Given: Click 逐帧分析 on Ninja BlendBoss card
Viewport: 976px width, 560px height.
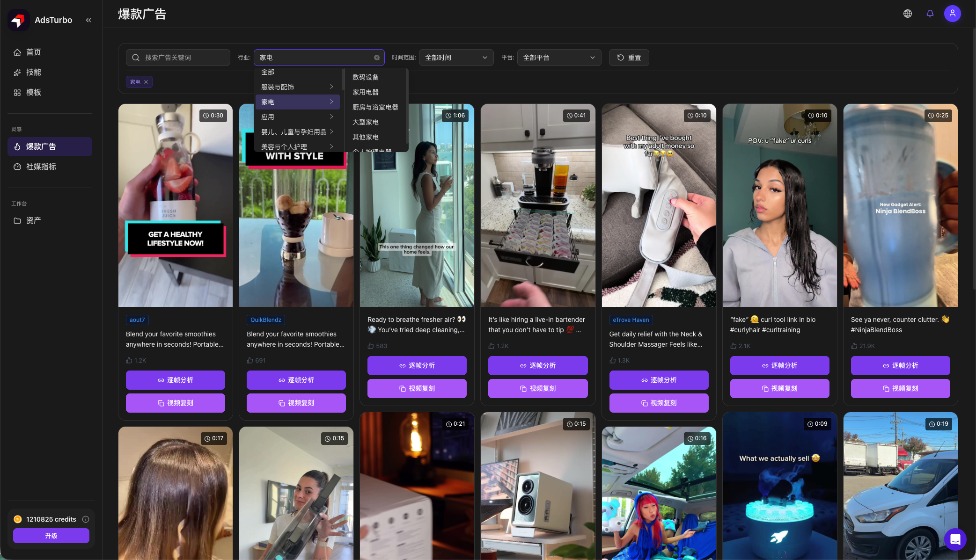Looking at the screenshot, I should pos(900,365).
